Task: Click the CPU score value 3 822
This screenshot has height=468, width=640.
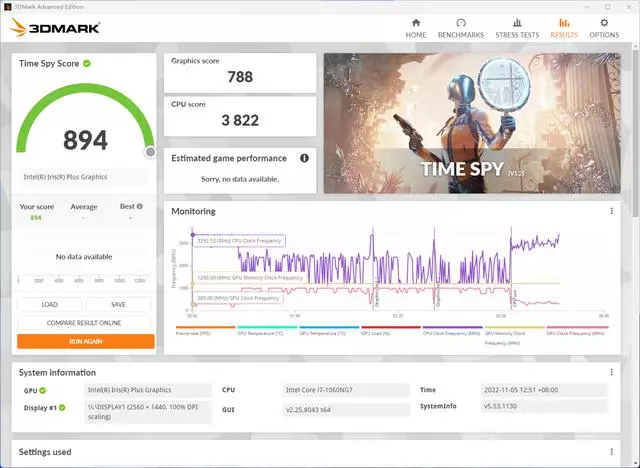Action: (x=240, y=120)
